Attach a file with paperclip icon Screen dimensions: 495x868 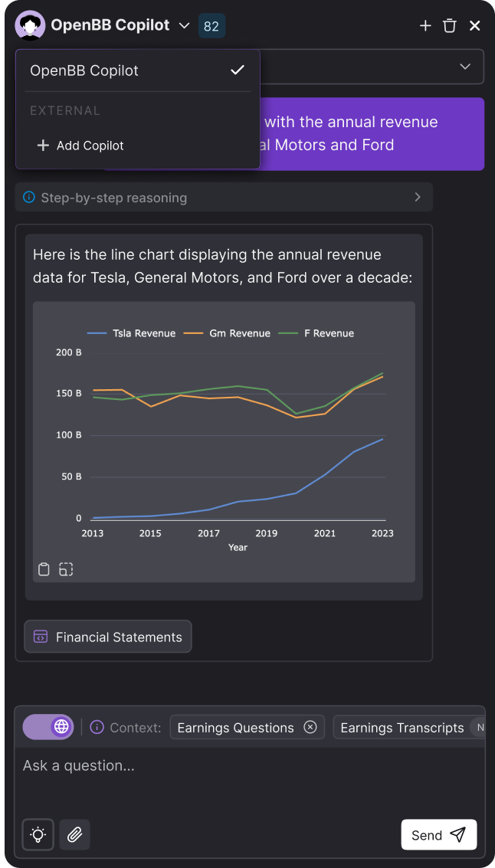(x=75, y=834)
